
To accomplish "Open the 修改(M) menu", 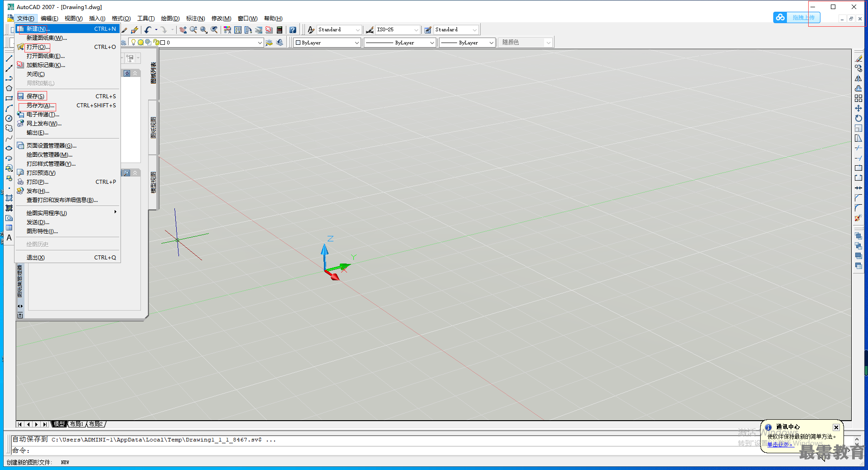I will 221,19.
